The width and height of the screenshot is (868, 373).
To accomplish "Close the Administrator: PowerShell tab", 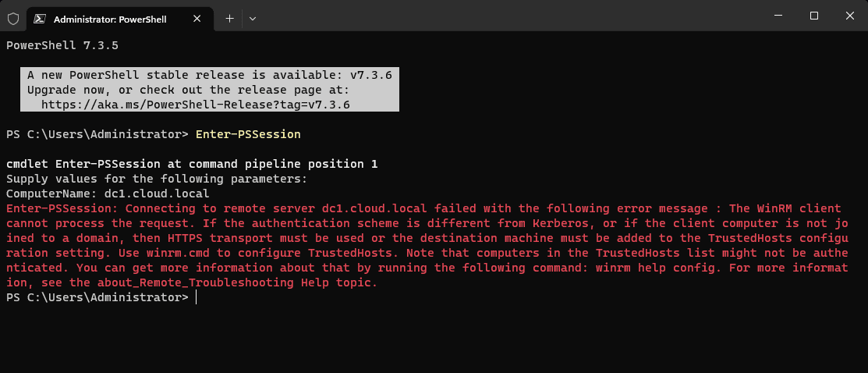I will click(x=201, y=17).
